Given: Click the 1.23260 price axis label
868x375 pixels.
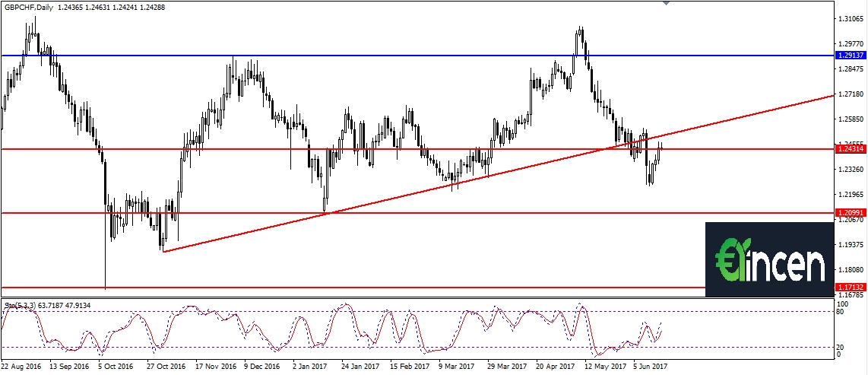Looking at the screenshot, I should tap(851, 170).
